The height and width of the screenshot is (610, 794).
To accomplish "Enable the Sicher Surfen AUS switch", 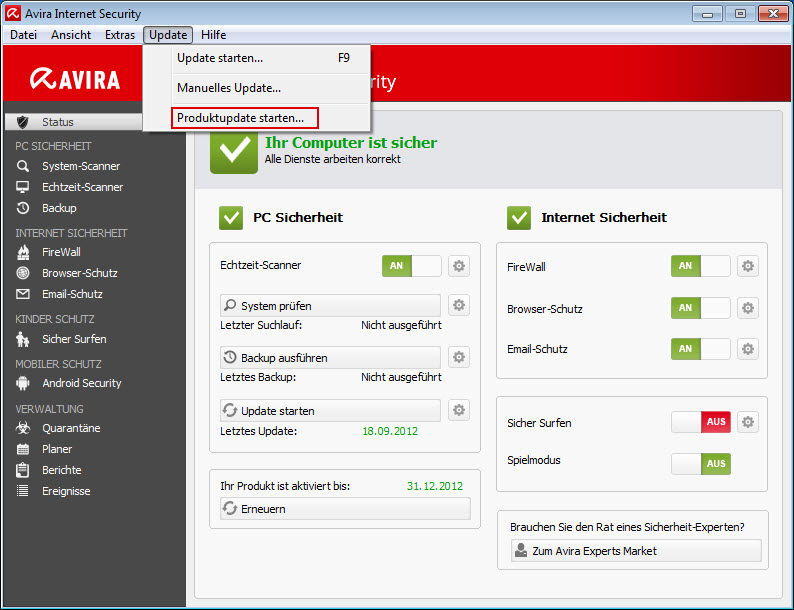I will [x=700, y=422].
